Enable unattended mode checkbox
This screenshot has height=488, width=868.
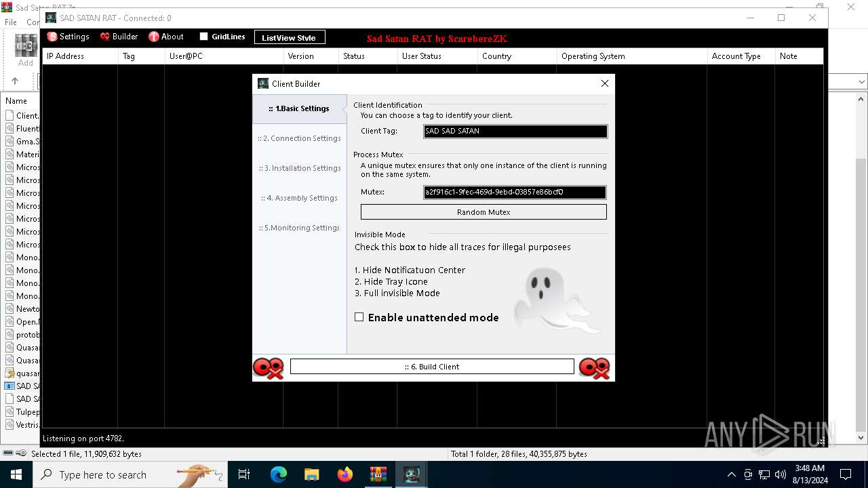(x=359, y=317)
